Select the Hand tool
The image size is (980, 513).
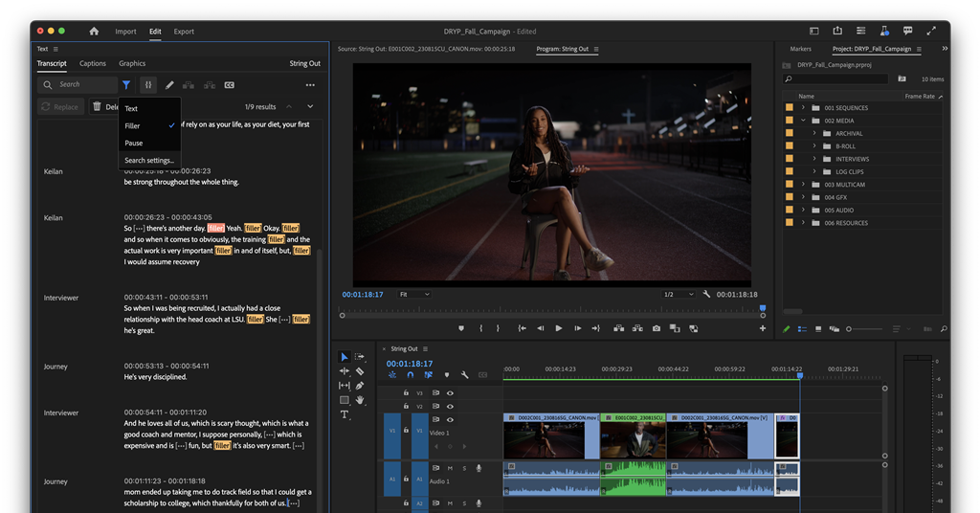pyautogui.click(x=360, y=400)
